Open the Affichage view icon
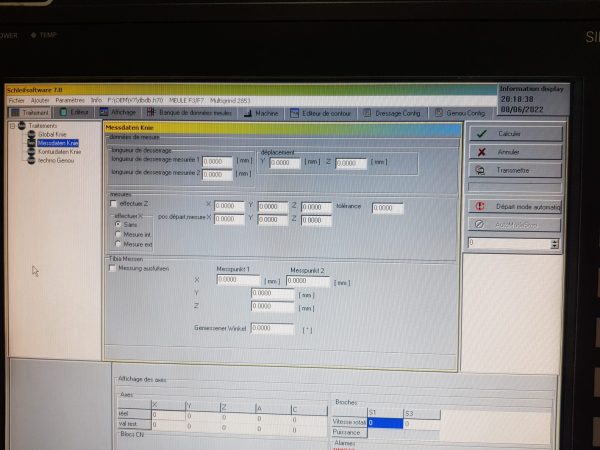 point(119,113)
